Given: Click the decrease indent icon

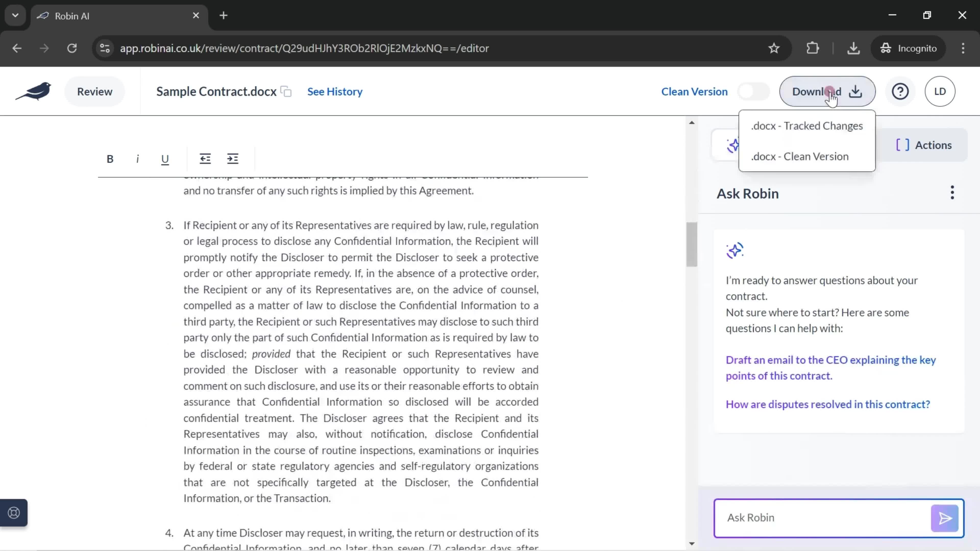Looking at the screenshot, I should point(205,159).
